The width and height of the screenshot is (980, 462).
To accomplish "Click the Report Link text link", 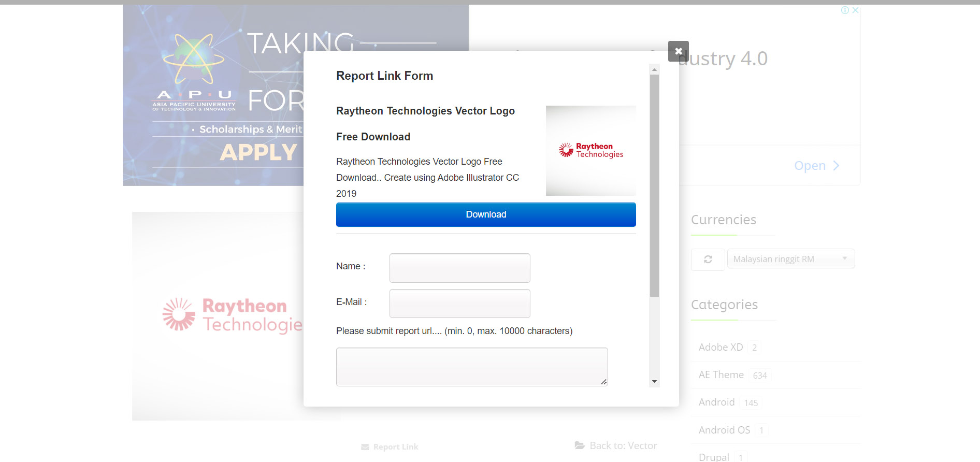I will [x=396, y=447].
